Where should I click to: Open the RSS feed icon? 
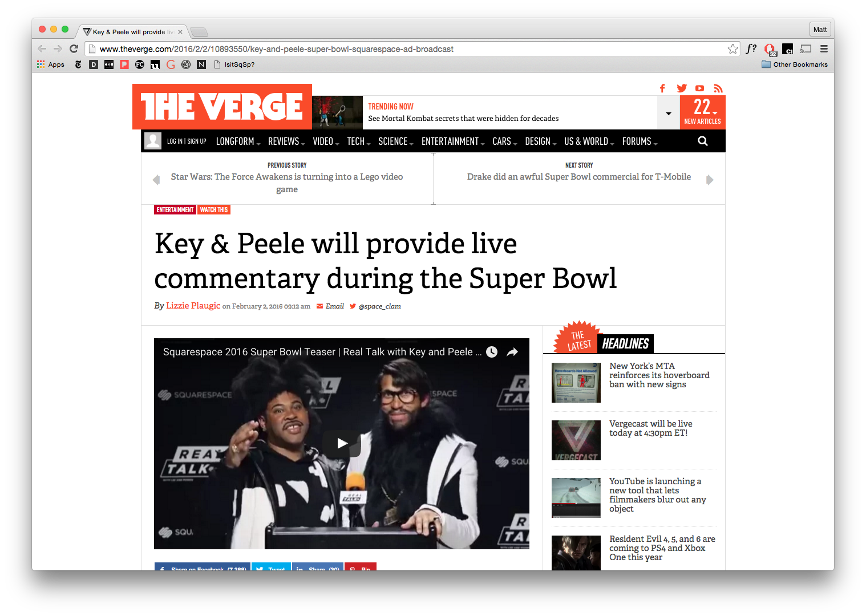click(718, 88)
